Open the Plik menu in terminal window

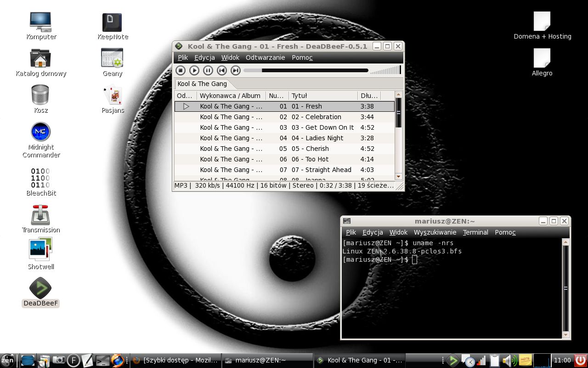click(351, 232)
